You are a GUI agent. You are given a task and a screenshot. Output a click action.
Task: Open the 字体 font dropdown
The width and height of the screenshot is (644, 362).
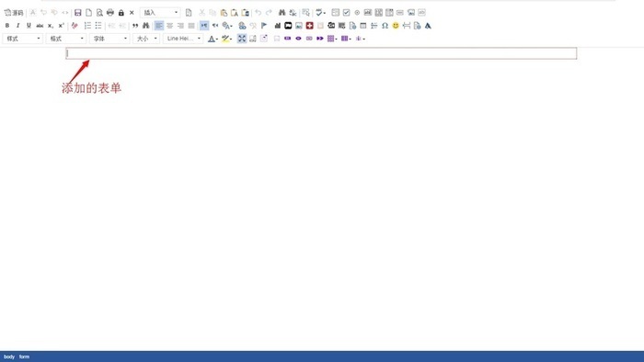point(109,39)
